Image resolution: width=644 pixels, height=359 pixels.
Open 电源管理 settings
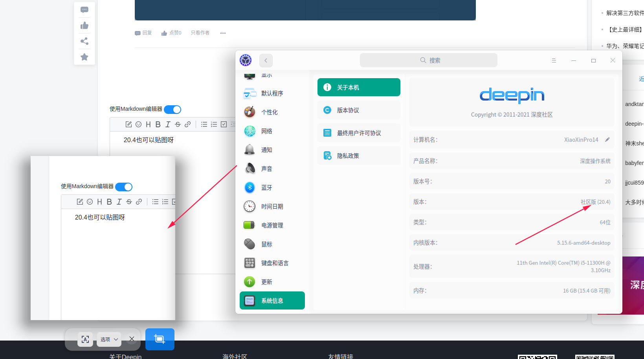pos(272,225)
